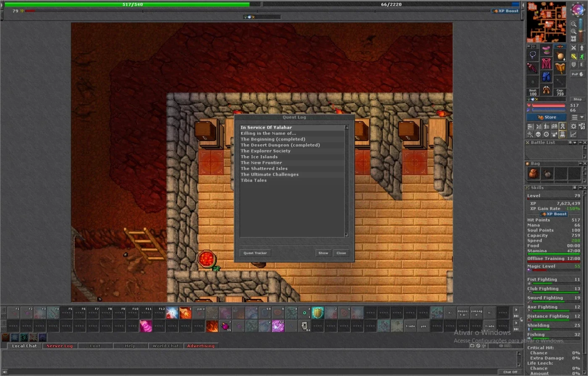Zoom in the minimap
The width and height of the screenshot is (588, 376).
(x=574, y=31)
